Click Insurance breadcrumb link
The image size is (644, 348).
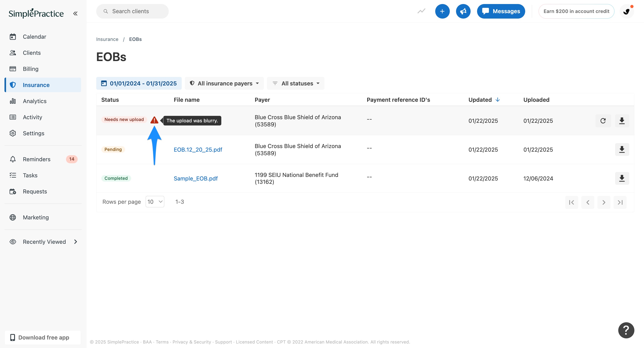pos(107,39)
